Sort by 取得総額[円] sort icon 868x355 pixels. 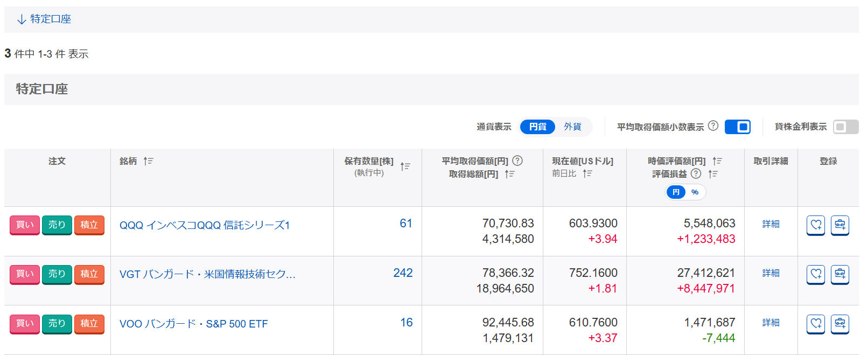click(x=510, y=174)
